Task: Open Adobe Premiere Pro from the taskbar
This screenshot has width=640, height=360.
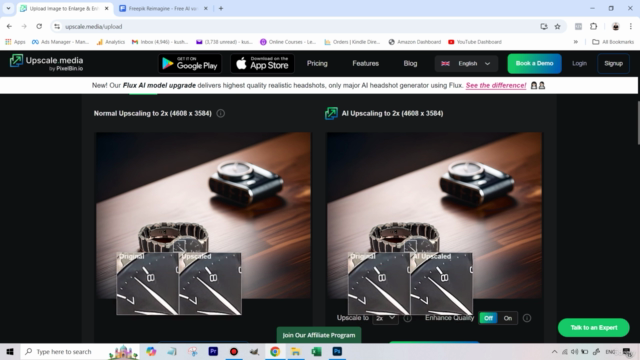Action: coord(213,351)
